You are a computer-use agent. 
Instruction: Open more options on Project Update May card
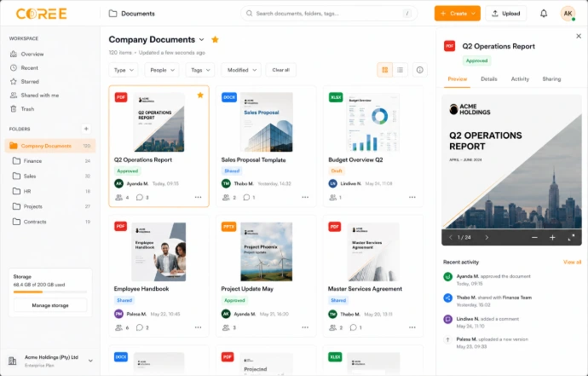305,327
